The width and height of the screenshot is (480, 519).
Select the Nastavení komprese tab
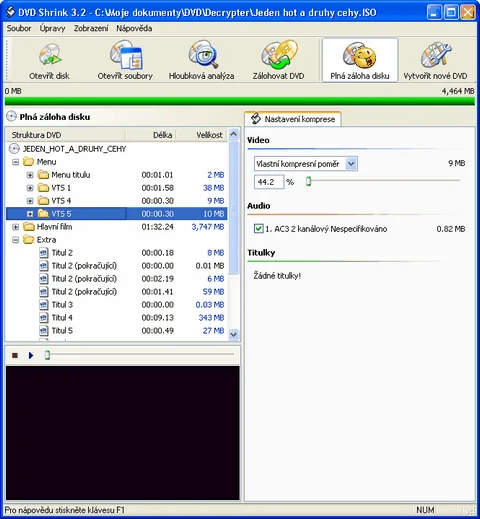pos(293,119)
